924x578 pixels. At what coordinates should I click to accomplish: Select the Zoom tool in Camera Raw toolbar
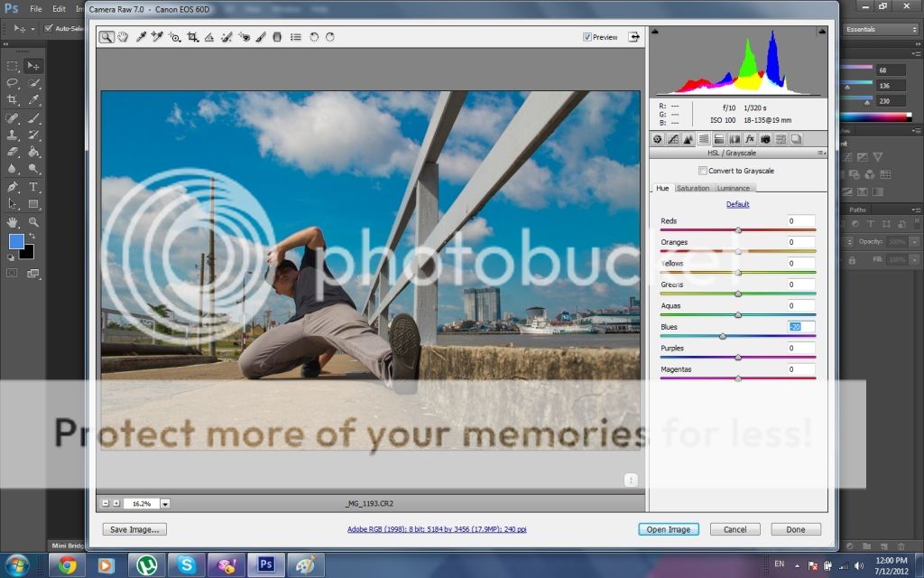click(x=106, y=37)
